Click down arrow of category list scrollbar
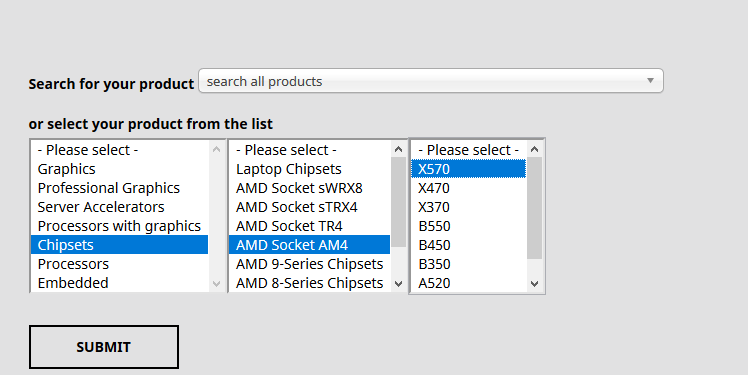The height and width of the screenshot is (375, 748). pyautogui.click(x=217, y=284)
